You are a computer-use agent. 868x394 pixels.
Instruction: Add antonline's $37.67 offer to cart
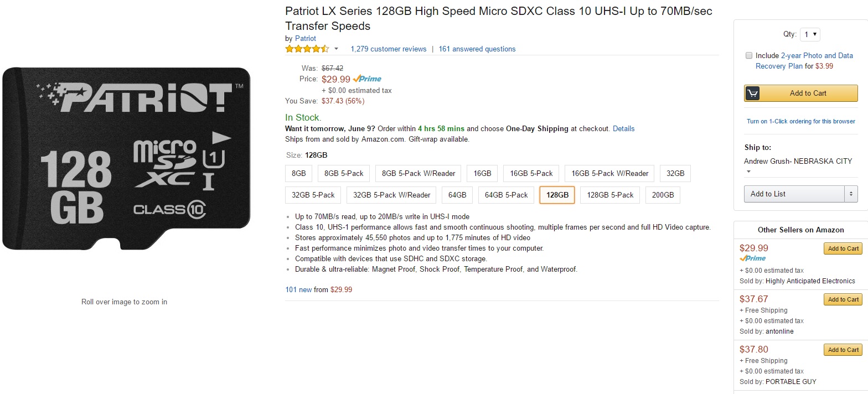pyautogui.click(x=843, y=299)
